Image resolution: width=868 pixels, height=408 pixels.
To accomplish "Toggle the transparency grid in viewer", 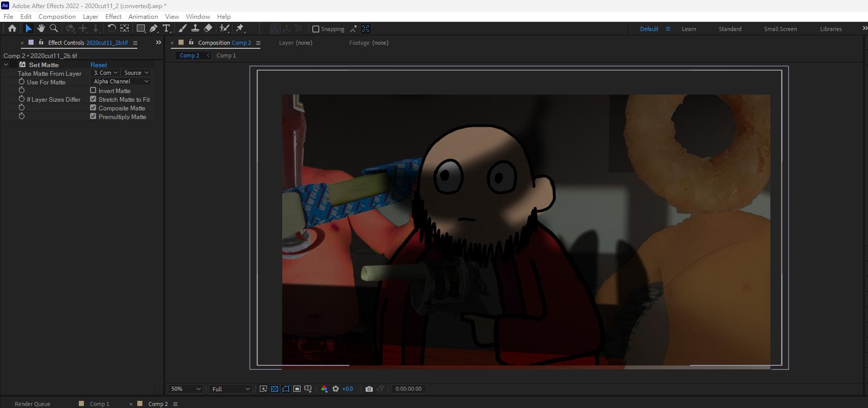I will pyautogui.click(x=275, y=389).
